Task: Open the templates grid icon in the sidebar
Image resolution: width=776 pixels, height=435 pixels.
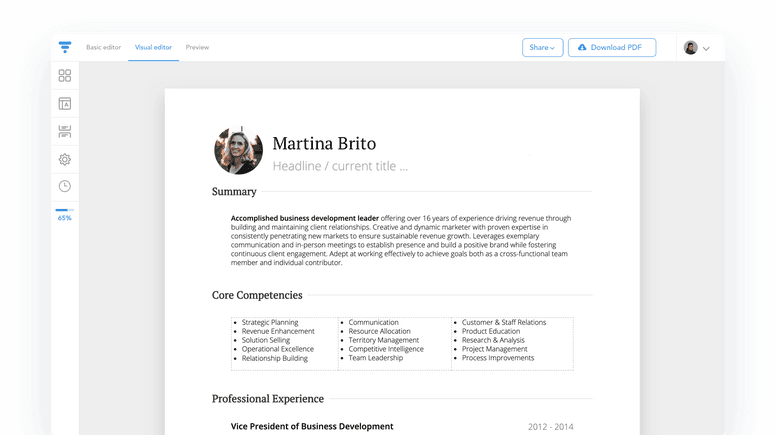Action: [65, 75]
